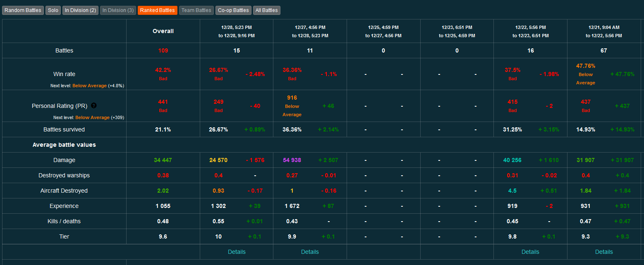Switch to the Solo battles filter

[53, 10]
